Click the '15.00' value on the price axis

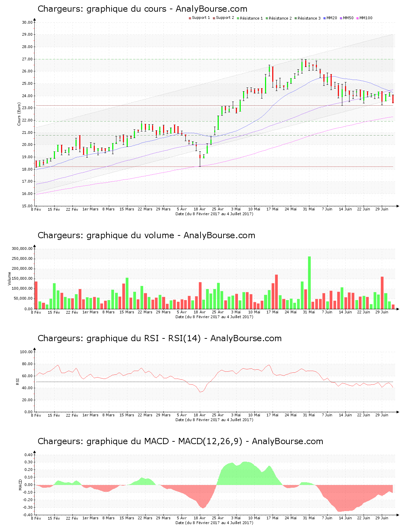[x=27, y=206]
